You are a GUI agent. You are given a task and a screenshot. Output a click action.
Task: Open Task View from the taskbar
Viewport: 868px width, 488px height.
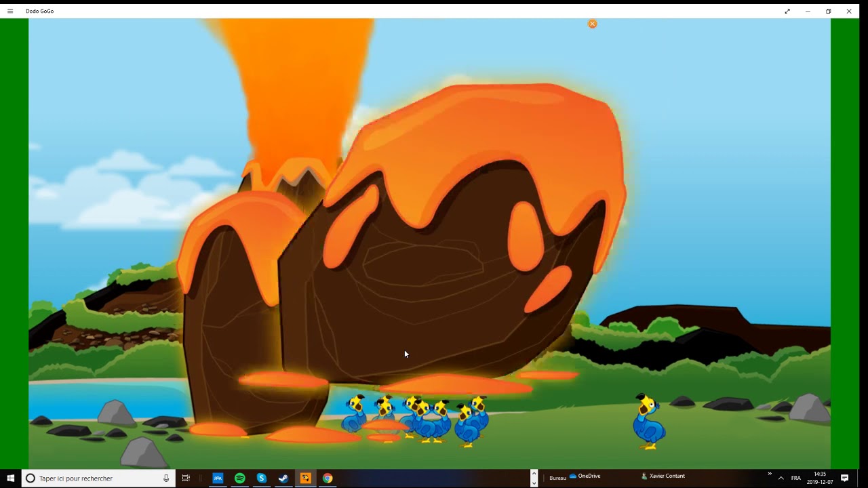[x=186, y=478]
